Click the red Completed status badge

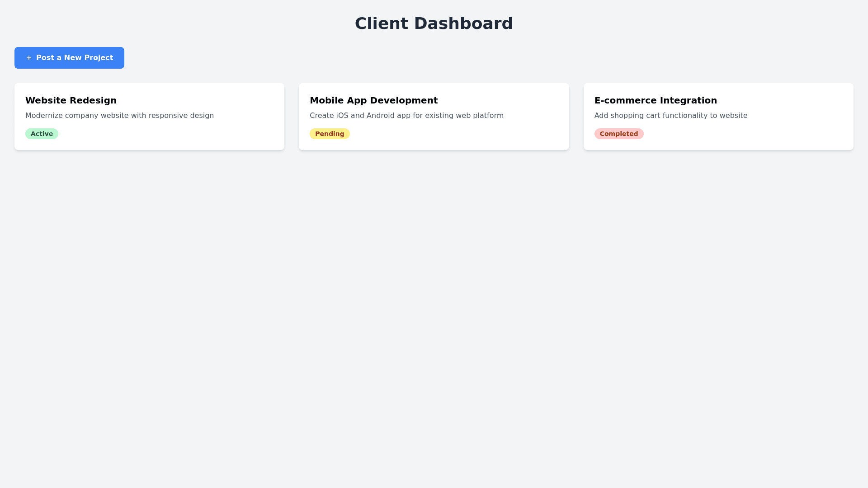(x=618, y=134)
